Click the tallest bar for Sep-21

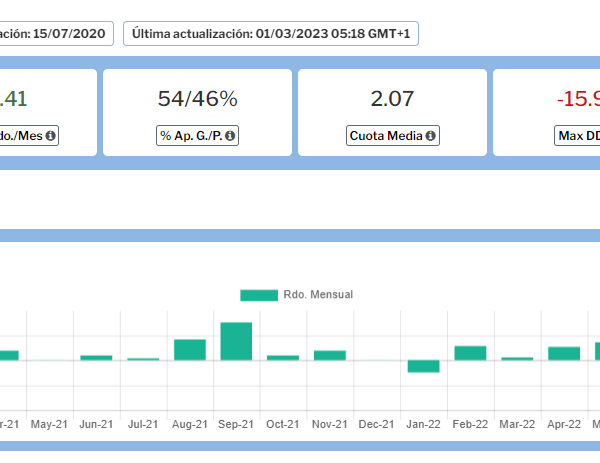click(x=236, y=341)
